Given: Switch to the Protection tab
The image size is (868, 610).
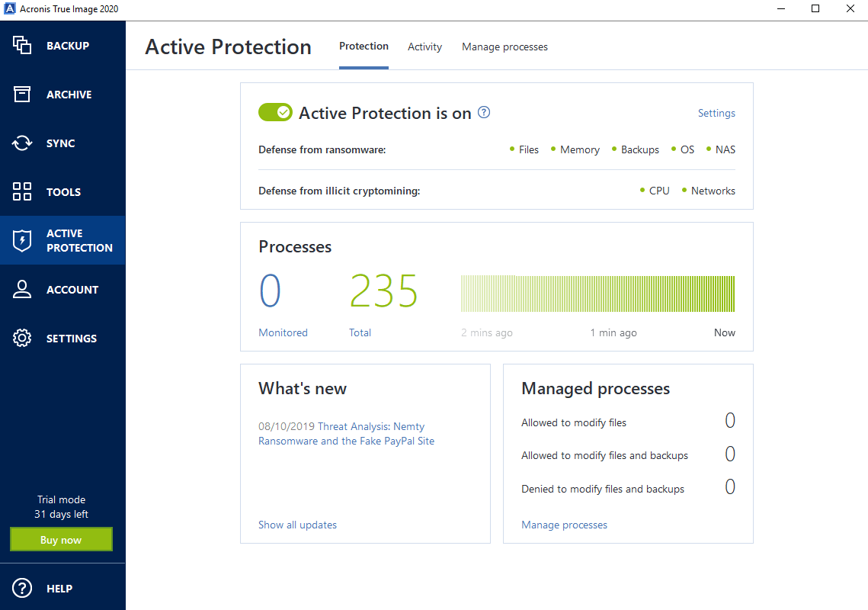Looking at the screenshot, I should [364, 47].
